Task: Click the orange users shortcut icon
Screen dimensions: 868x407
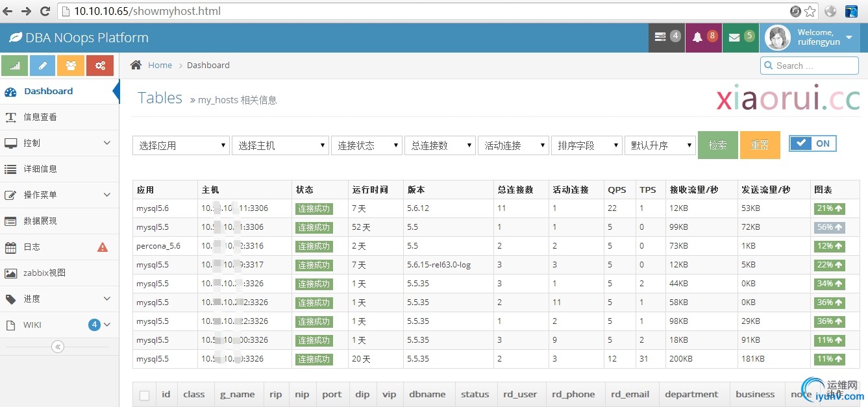Action: coord(71,66)
